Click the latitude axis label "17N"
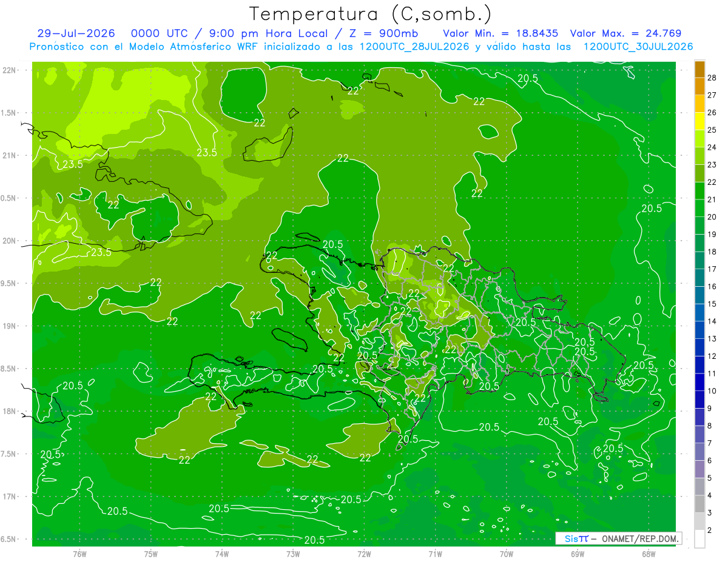 (9, 497)
